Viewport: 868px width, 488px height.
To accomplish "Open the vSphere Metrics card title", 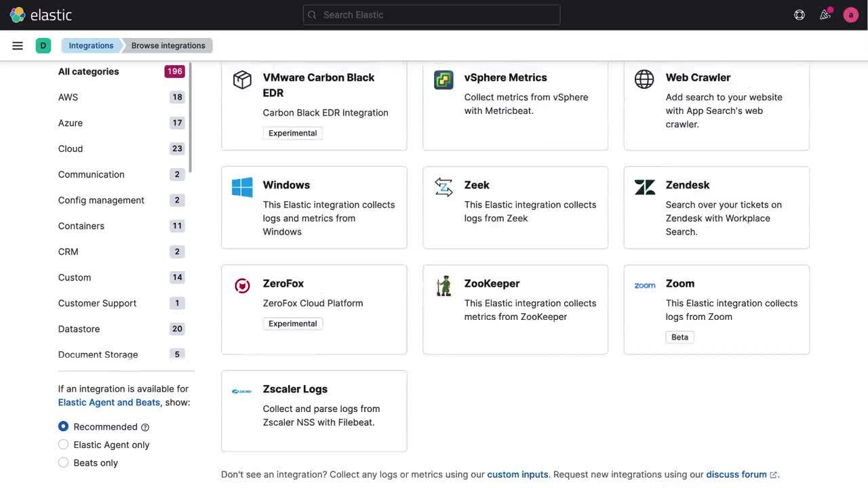I will tap(505, 77).
